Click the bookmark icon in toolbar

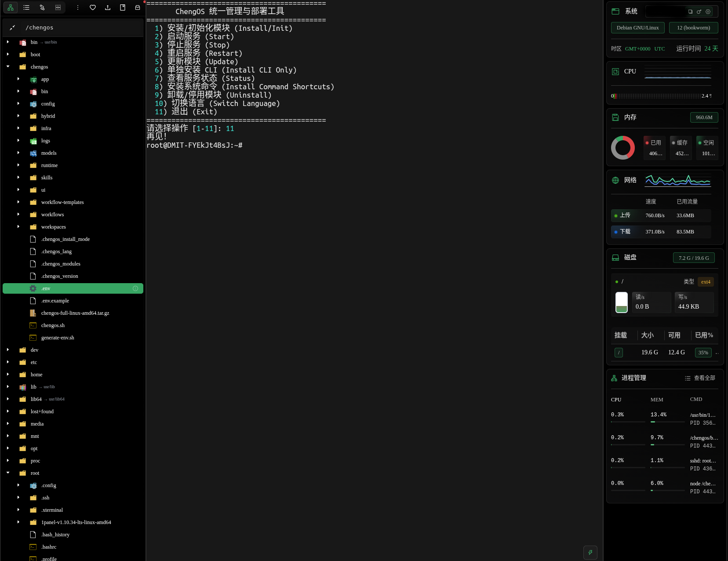(123, 7)
